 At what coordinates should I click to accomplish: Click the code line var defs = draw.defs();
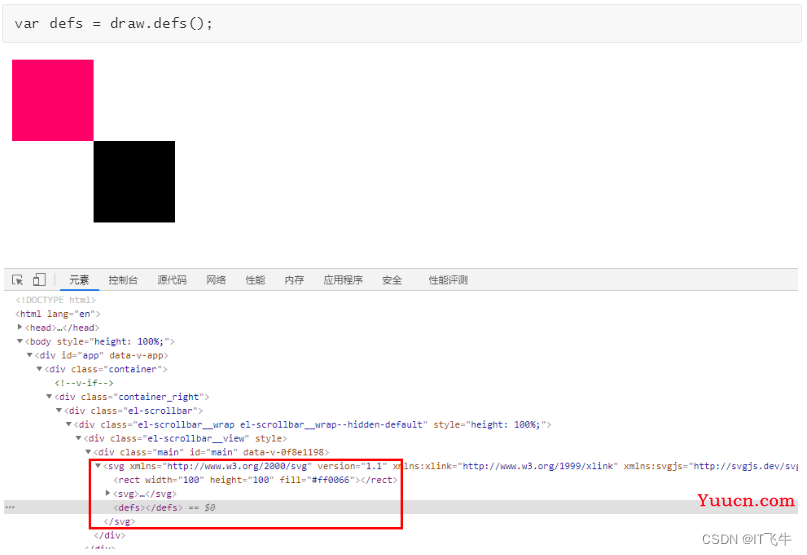click(113, 23)
